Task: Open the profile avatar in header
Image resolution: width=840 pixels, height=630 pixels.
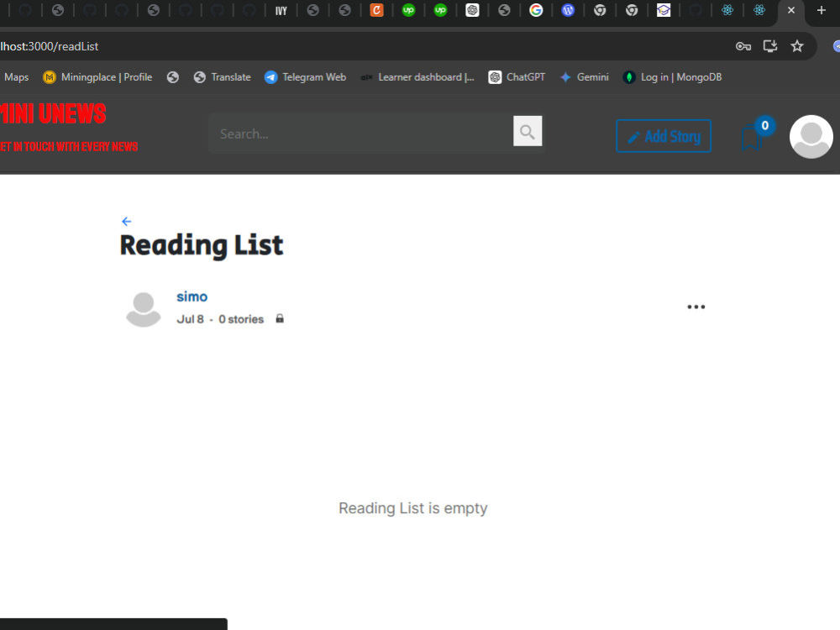Action: (x=811, y=137)
